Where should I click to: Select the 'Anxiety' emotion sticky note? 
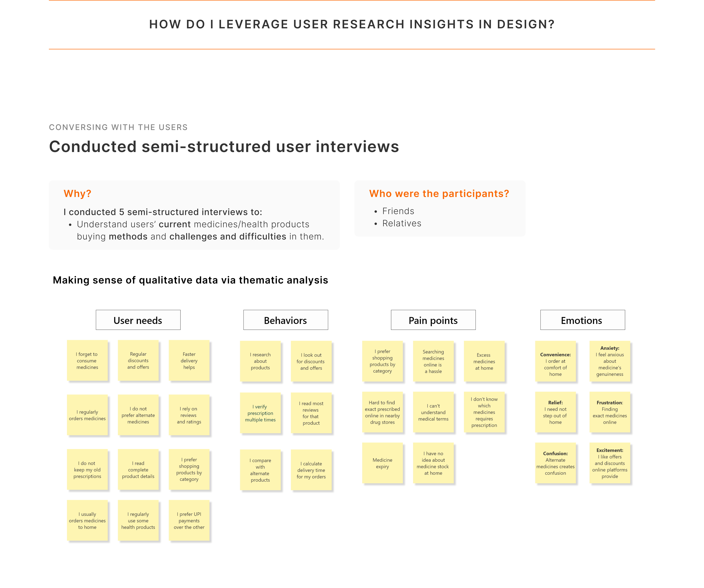tap(610, 361)
